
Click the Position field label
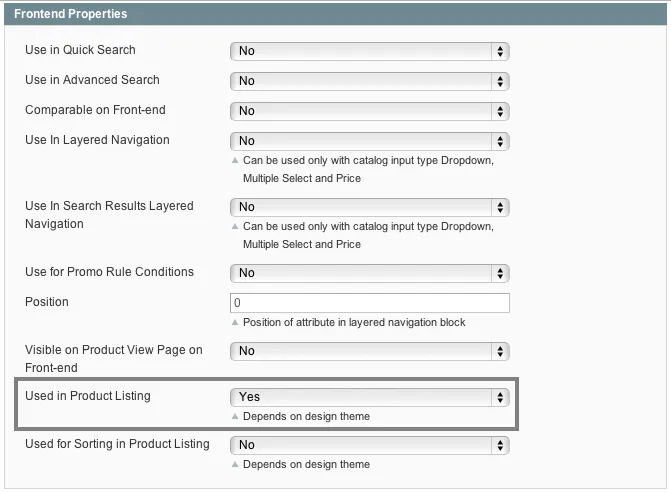tap(47, 302)
